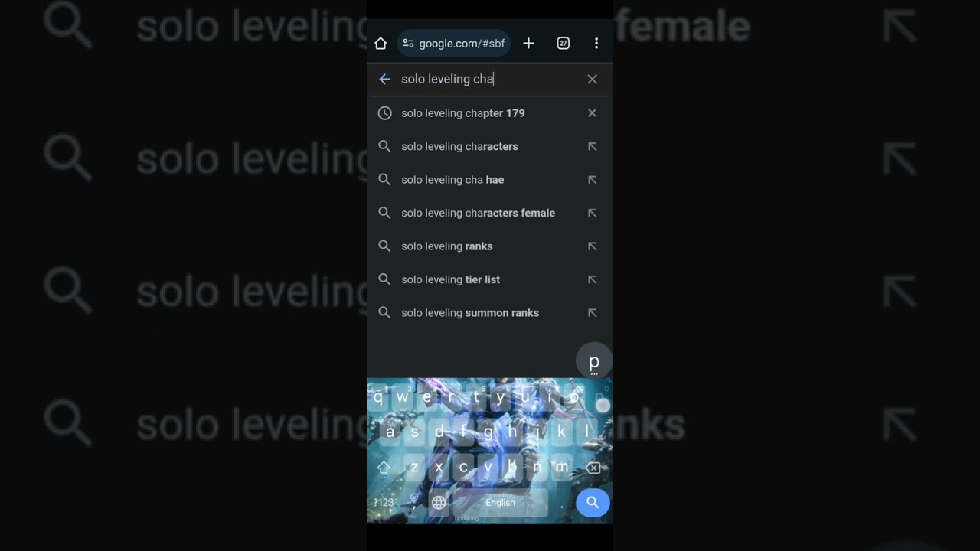Open a new tab with plus icon
This screenshot has width=980, height=551.
(x=528, y=44)
